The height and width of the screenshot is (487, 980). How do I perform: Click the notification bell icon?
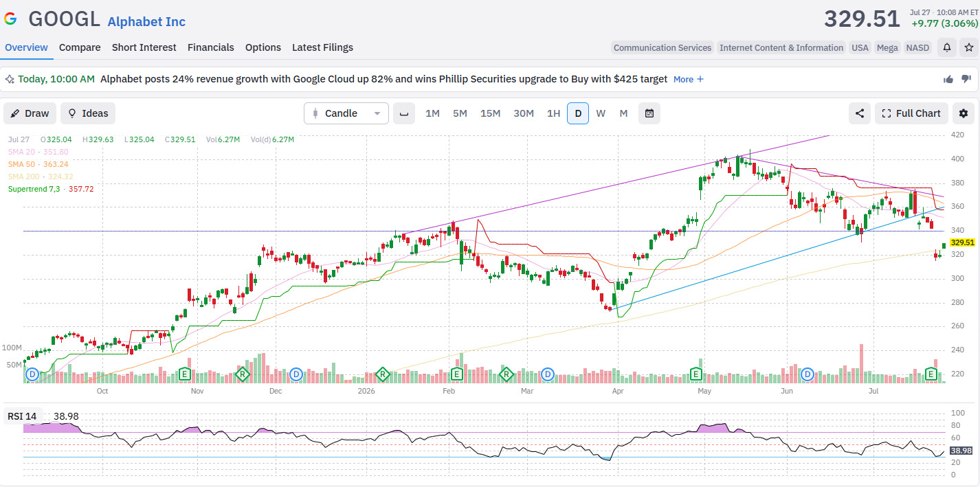coord(947,47)
